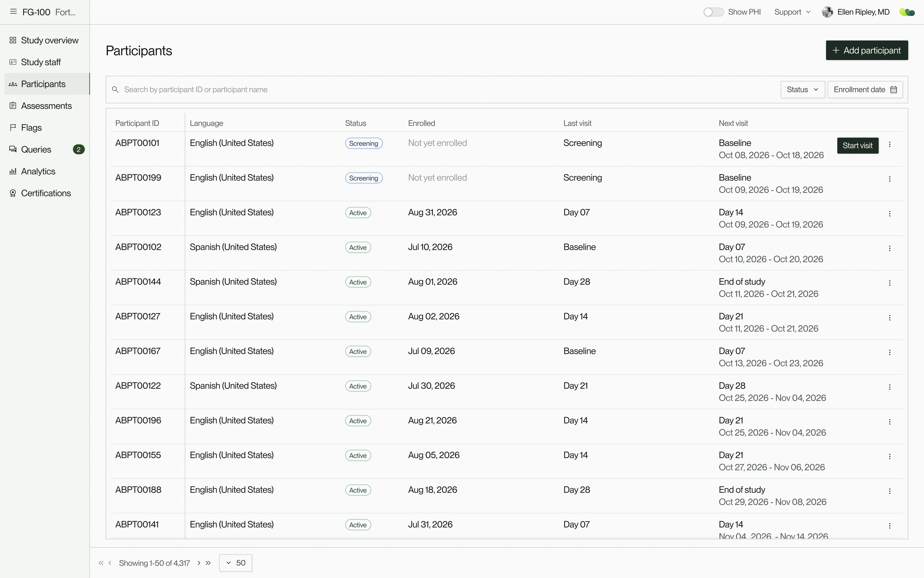Click Ellen Ripley's avatar picture
The image size is (924, 578).
tap(827, 12)
